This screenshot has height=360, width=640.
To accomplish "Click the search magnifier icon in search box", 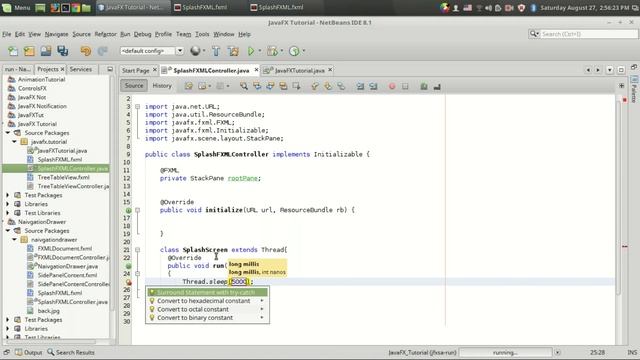I will [x=534, y=34].
